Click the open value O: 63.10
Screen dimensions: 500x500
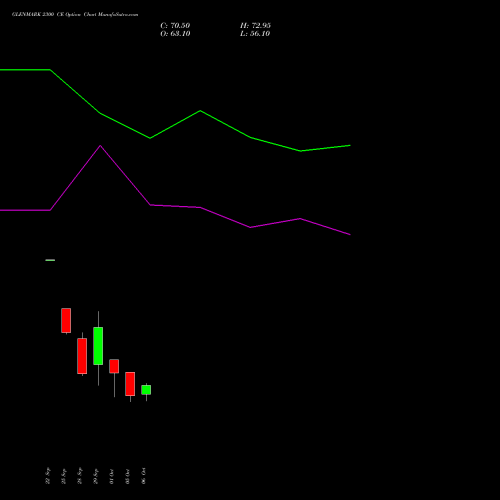[175, 34]
